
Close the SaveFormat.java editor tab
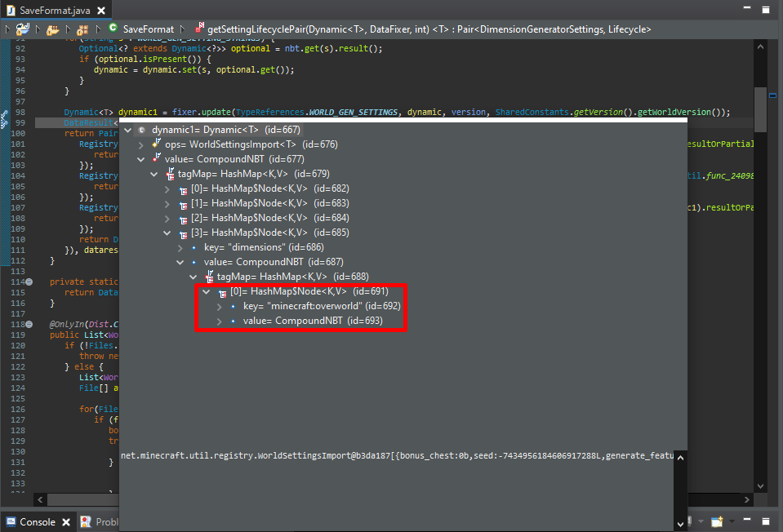coord(101,11)
